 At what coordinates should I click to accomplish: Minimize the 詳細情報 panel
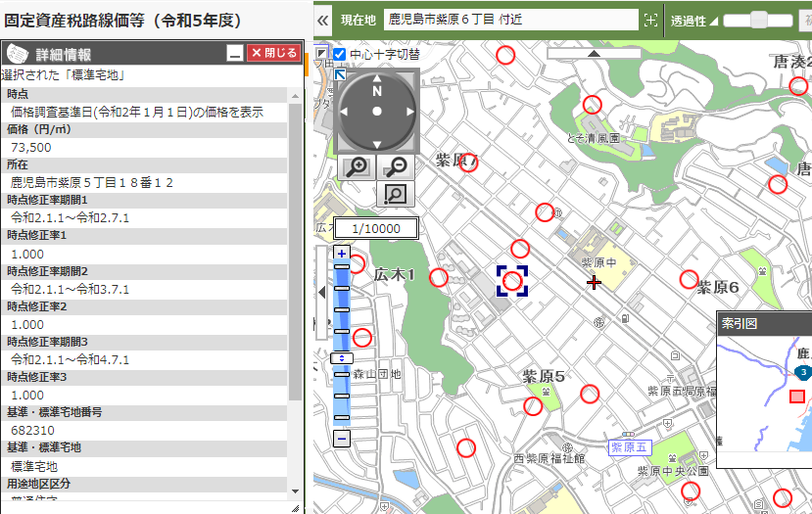click(x=234, y=54)
